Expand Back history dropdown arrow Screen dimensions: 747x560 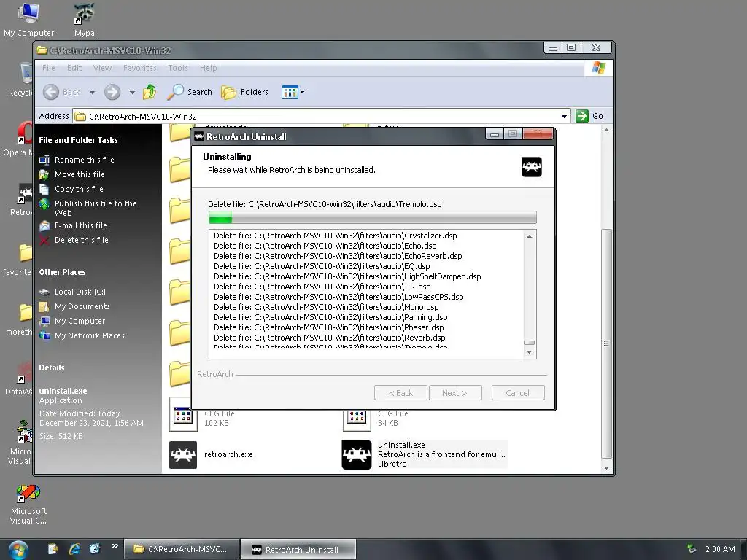click(x=92, y=93)
